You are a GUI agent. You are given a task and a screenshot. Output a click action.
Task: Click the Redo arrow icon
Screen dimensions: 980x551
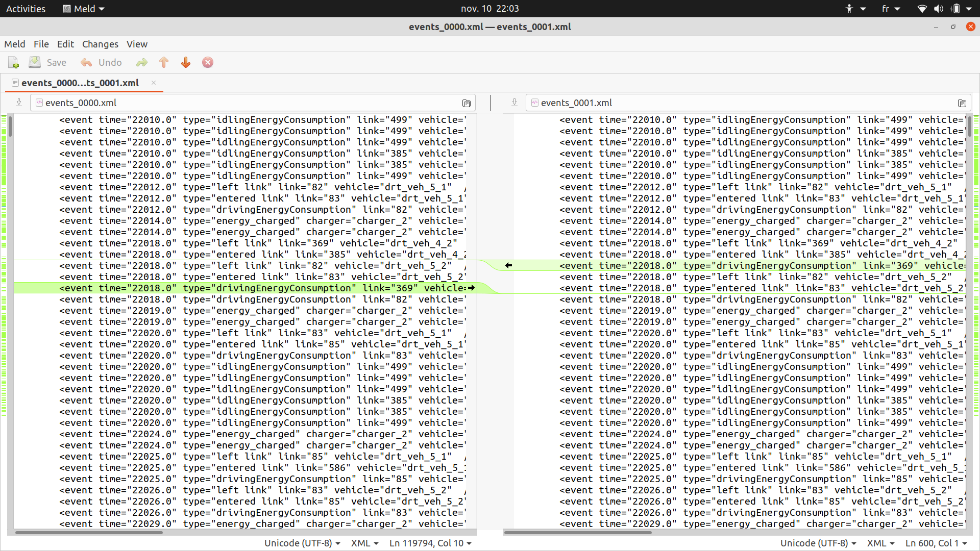(142, 62)
